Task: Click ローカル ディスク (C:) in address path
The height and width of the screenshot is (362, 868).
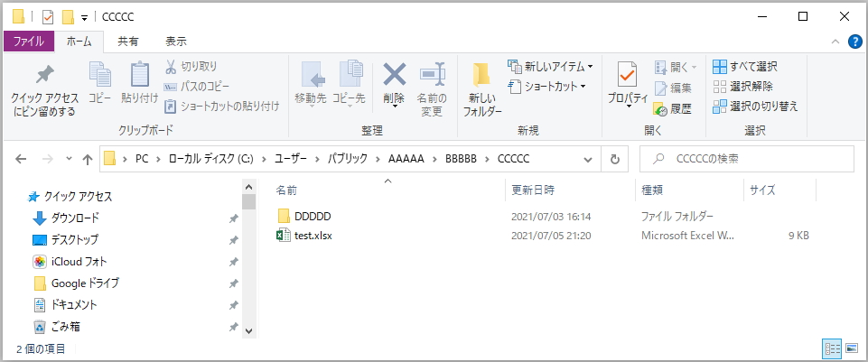Action: (x=211, y=160)
